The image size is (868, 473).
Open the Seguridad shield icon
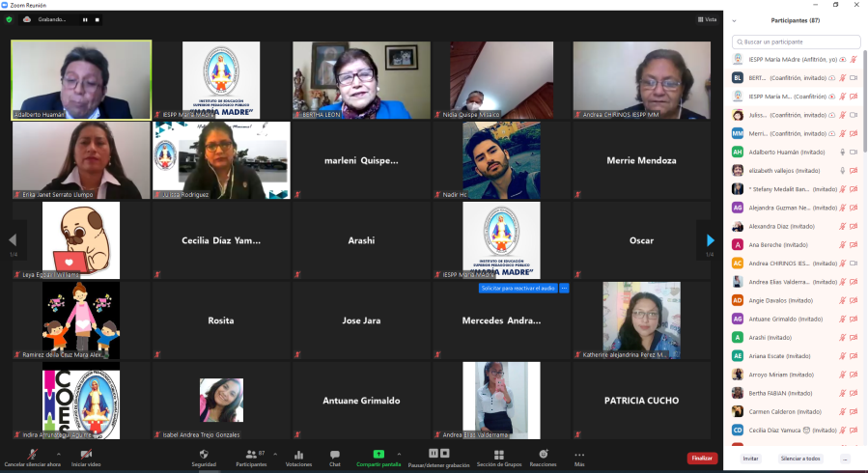click(x=202, y=454)
